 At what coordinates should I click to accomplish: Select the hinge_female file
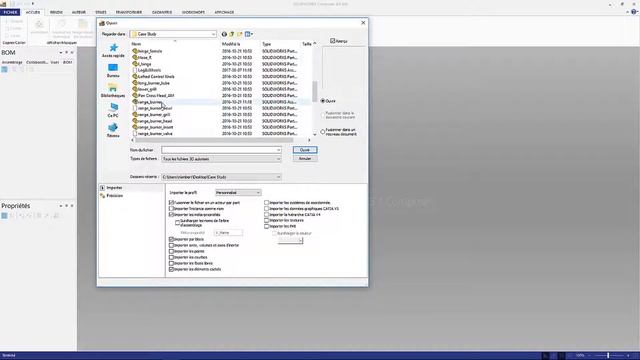(x=147, y=51)
